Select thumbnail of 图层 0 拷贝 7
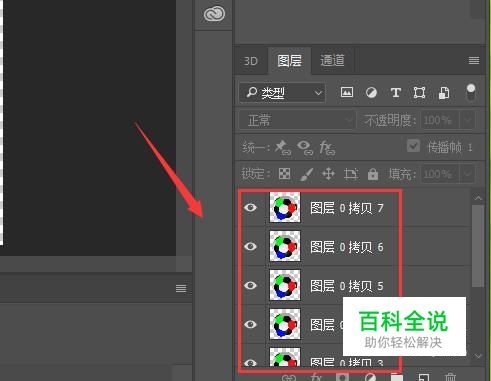The width and height of the screenshot is (491, 381). coord(285,207)
